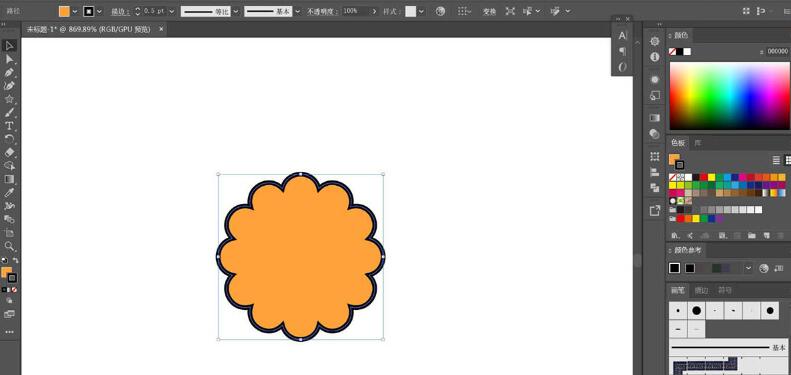Select the Zoom magnifier tool

pyautogui.click(x=9, y=246)
